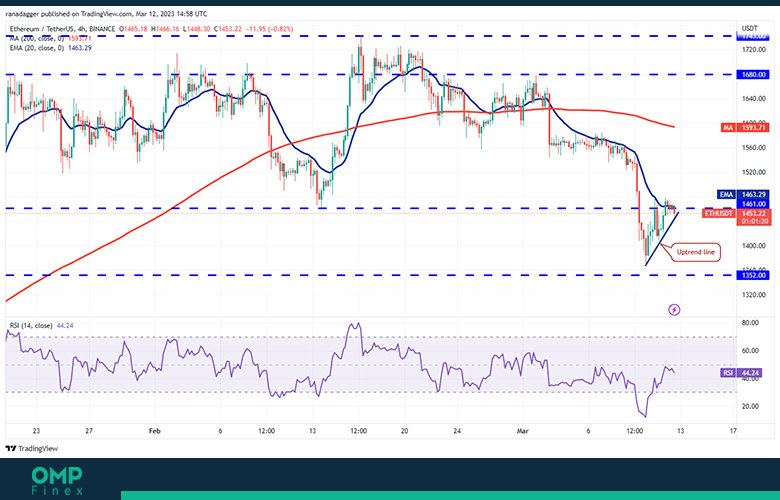
Task: Click the TradingView logo at bottom left
Action: pyautogui.click(x=32, y=448)
